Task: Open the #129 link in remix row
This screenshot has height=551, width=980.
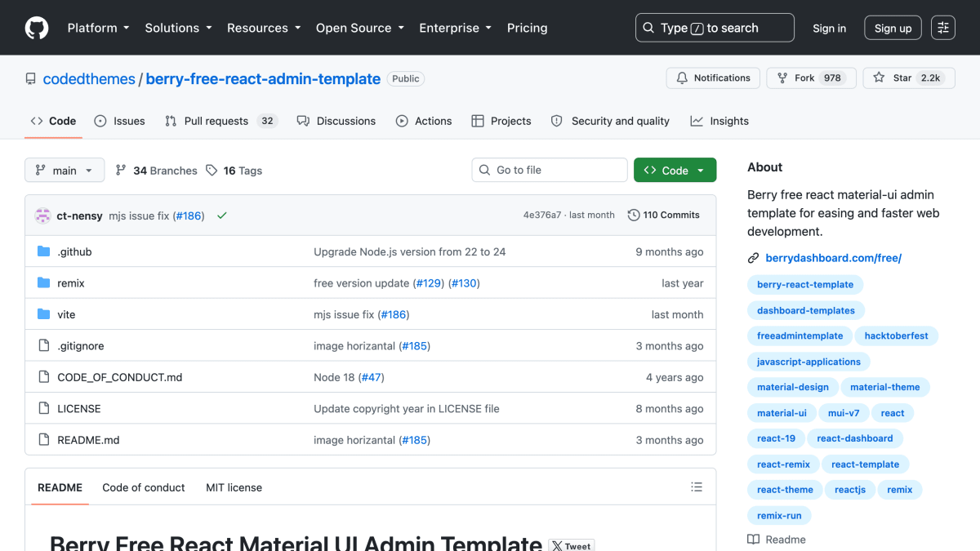Action: (x=428, y=283)
